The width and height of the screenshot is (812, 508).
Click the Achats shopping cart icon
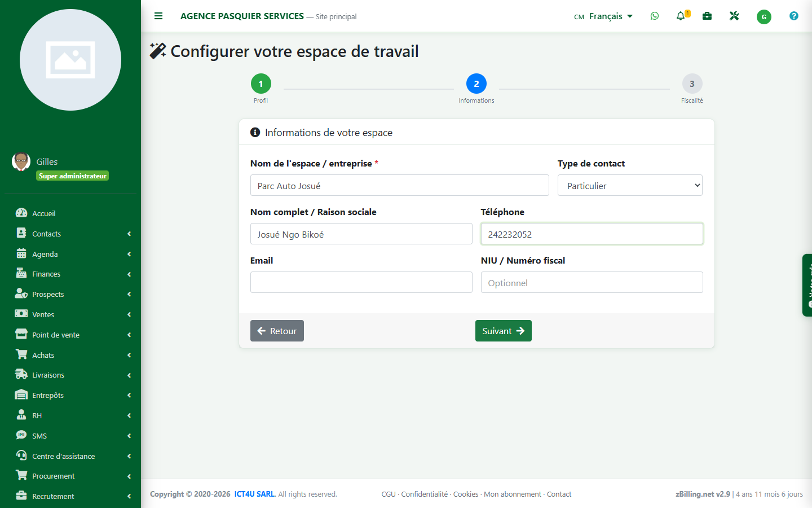click(21, 354)
